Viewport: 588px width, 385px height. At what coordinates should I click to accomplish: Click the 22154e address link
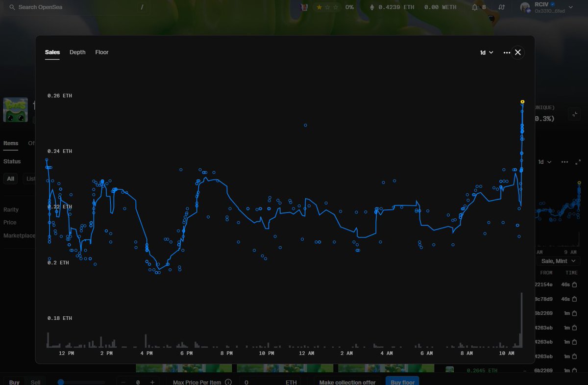[x=543, y=284]
